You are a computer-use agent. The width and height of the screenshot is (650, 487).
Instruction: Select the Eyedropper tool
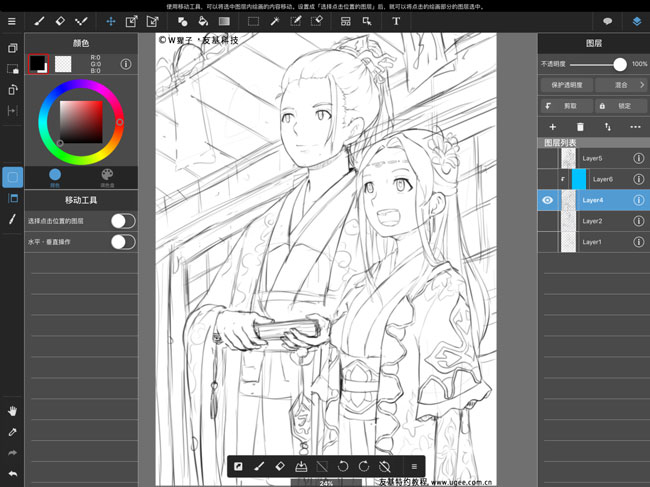[12, 432]
